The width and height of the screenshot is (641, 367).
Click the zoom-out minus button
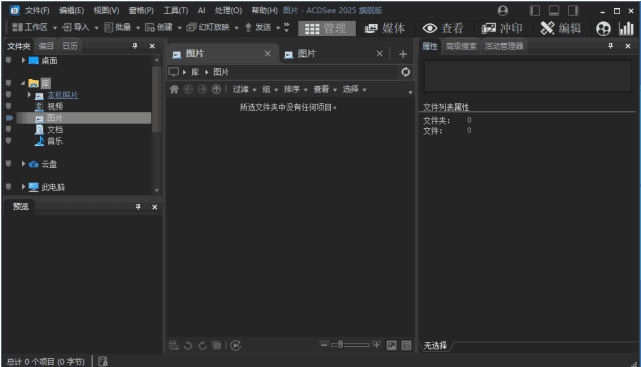tap(324, 345)
